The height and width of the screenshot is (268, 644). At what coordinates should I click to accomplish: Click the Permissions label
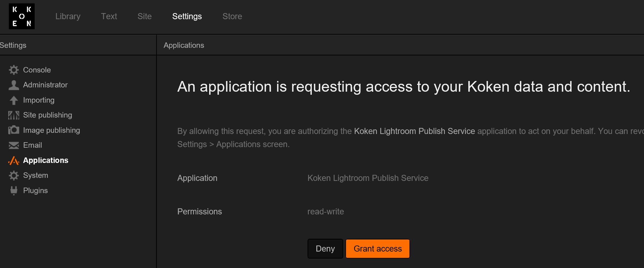pyautogui.click(x=199, y=212)
